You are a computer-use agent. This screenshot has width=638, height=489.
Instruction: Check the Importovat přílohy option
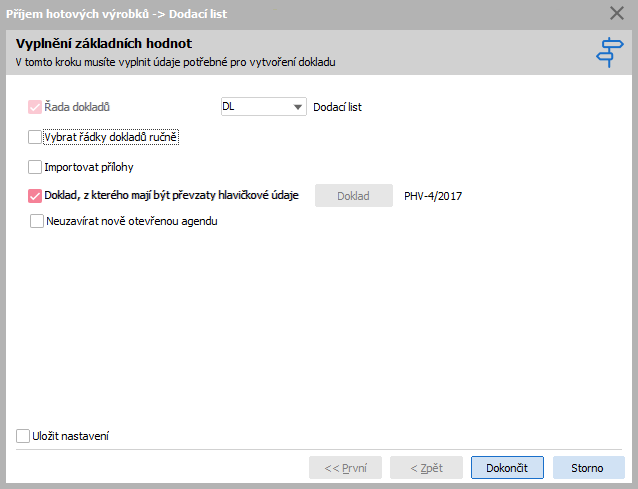point(35,167)
